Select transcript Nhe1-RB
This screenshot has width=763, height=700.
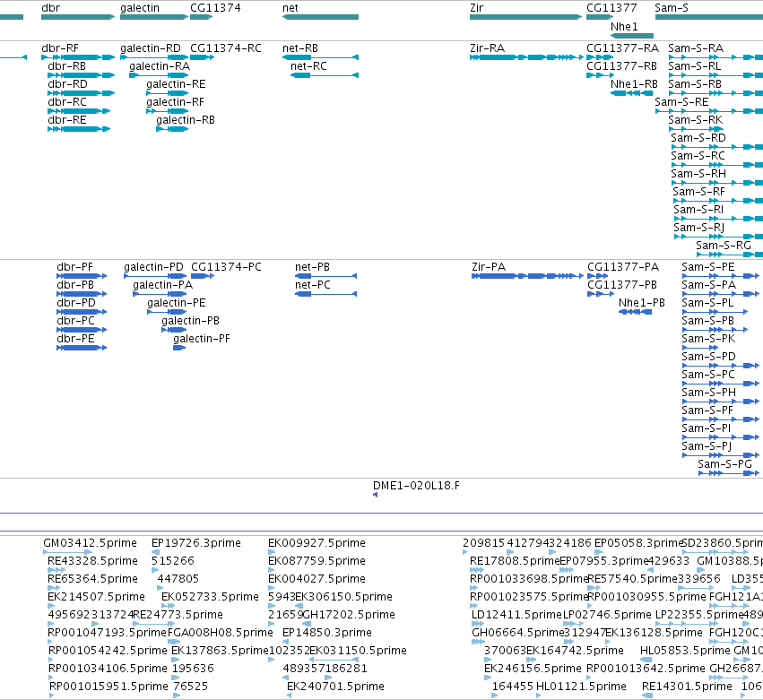pyautogui.click(x=631, y=93)
